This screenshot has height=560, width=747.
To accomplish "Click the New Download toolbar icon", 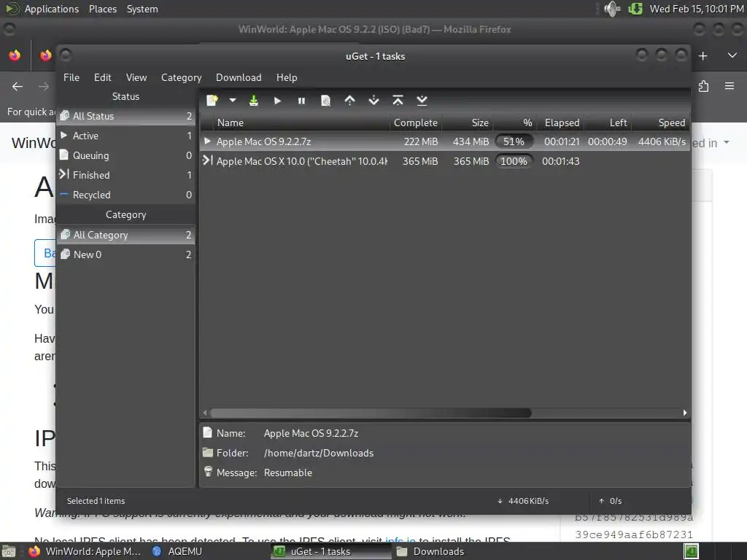I will coord(212,101).
